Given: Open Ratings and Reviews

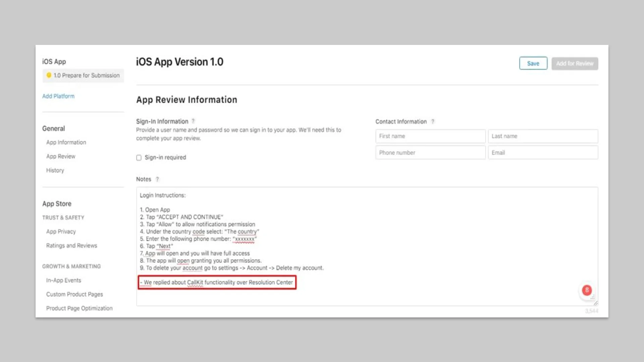Looking at the screenshot, I should pos(71,246).
